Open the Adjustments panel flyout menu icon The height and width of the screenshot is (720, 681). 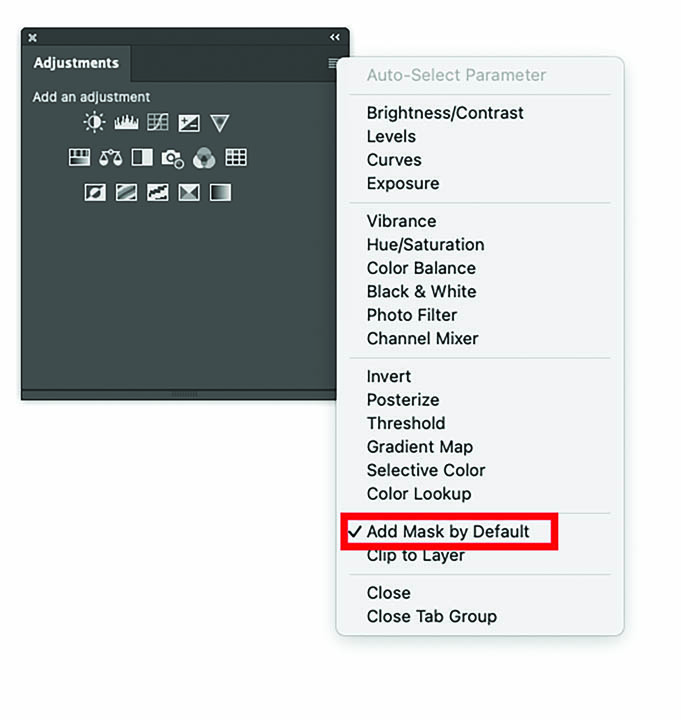pos(332,63)
